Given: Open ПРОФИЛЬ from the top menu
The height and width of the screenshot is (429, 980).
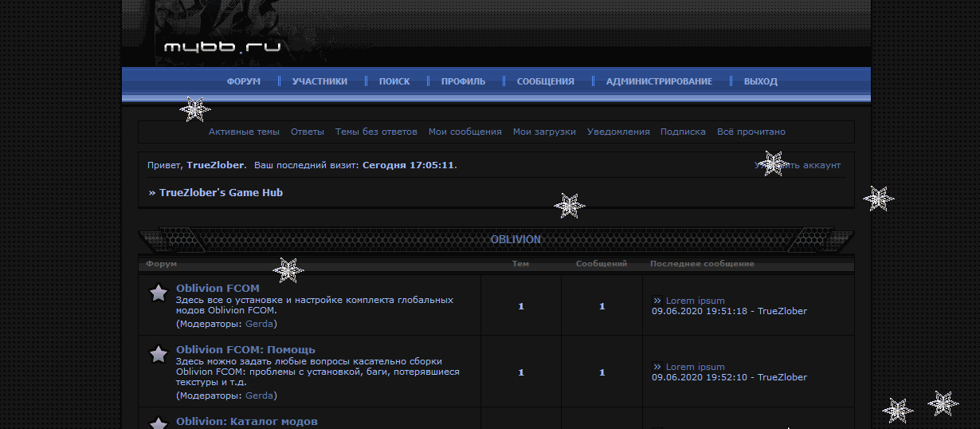Looking at the screenshot, I should click(x=463, y=81).
